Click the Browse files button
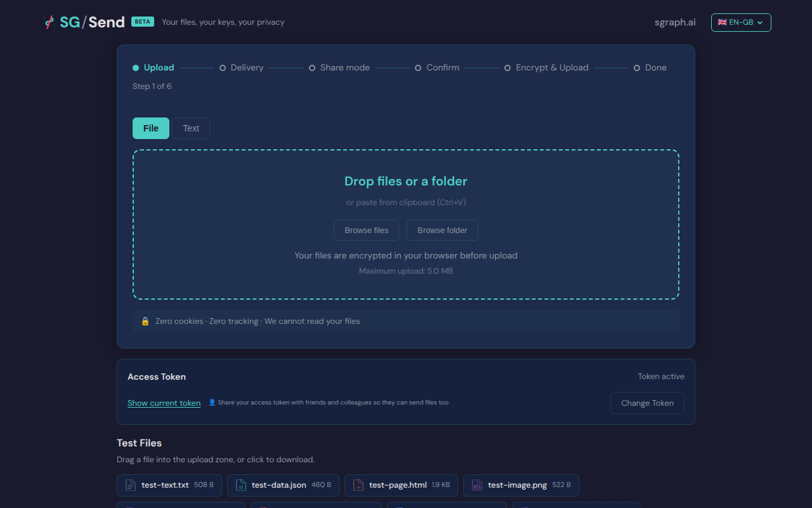 click(366, 231)
